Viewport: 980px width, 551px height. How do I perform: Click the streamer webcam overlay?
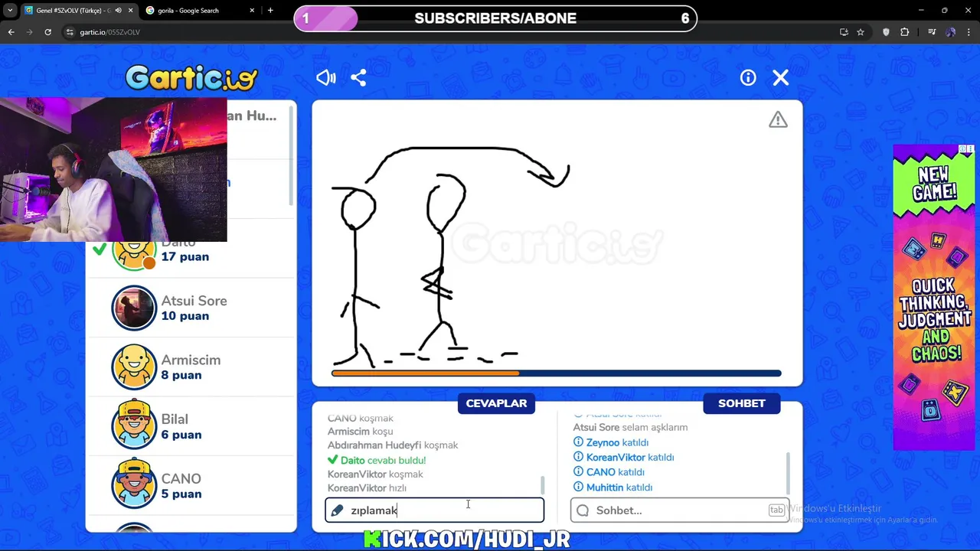[x=113, y=170]
